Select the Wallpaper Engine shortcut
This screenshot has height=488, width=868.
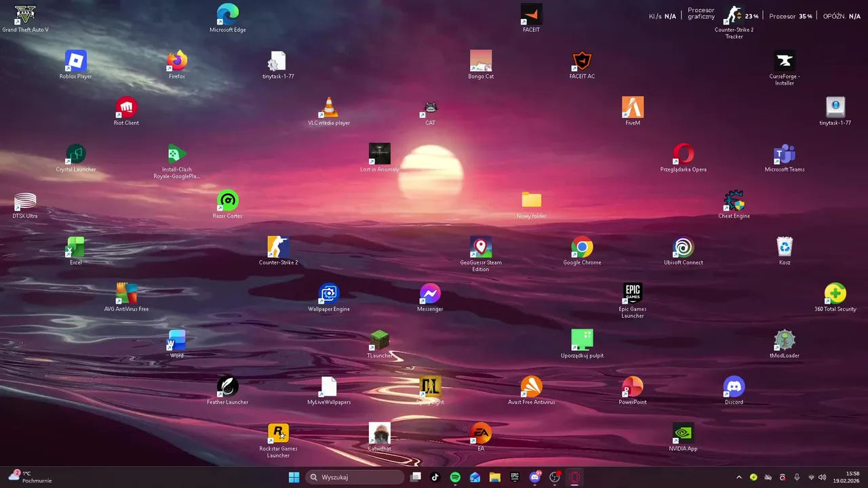(x=329, y=298)
